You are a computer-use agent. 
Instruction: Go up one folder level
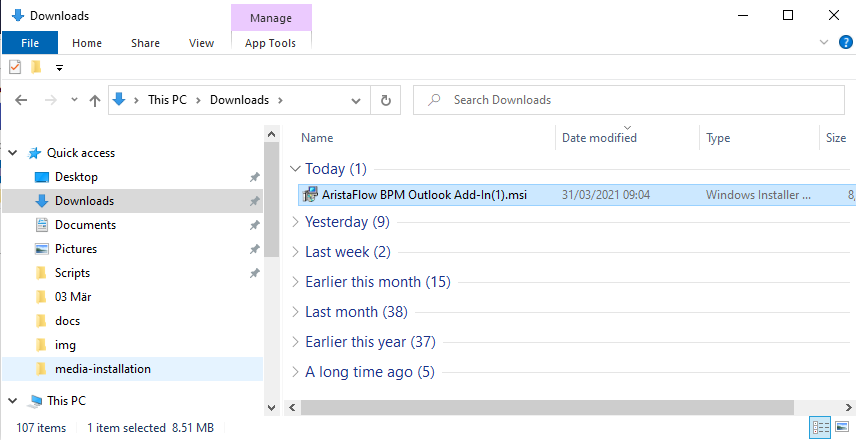[95, 101]
